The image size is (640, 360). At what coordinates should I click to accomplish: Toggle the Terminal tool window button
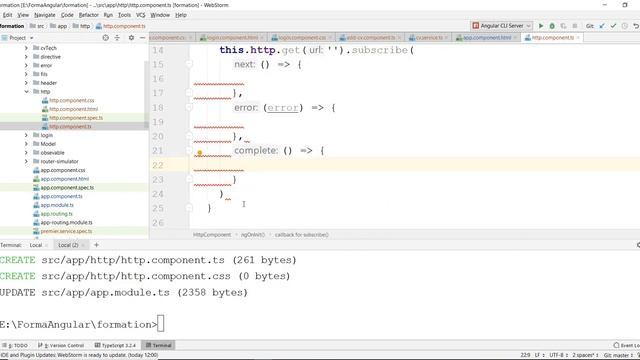point(159,345)
